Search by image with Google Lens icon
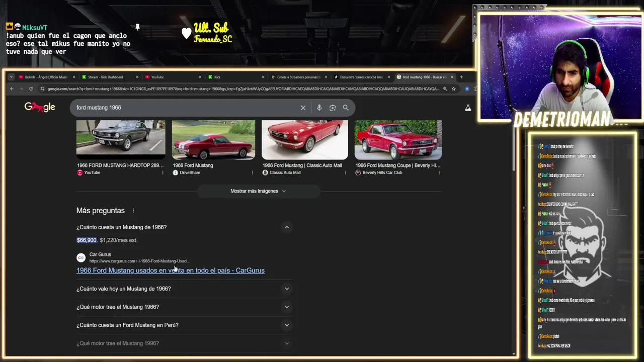This screenshot has height=362, width=644. pyautogui.click(x=333, y=108)
